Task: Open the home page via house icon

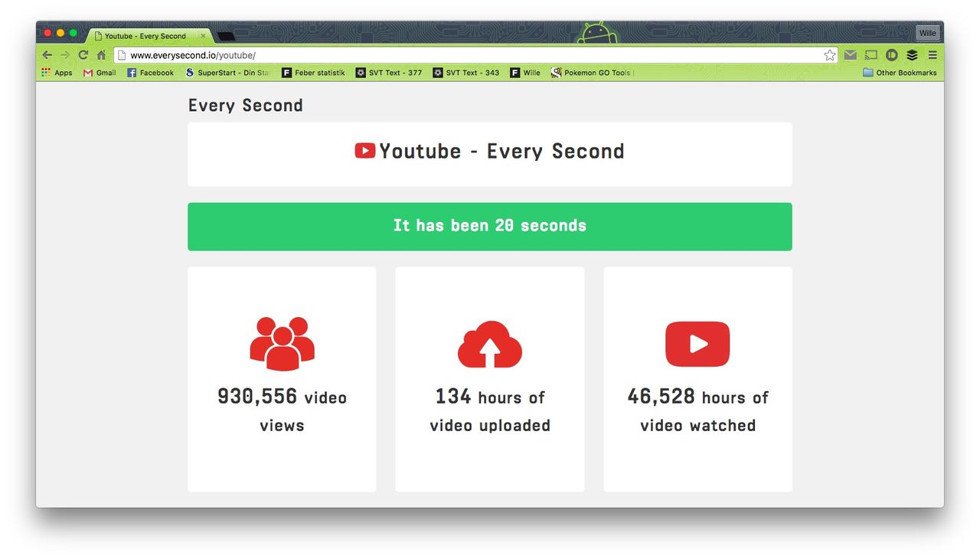Action: point(101,55)
